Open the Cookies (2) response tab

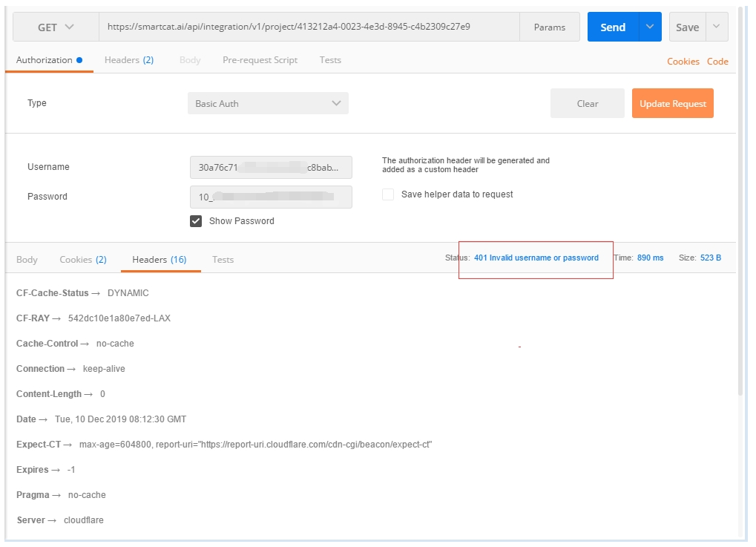(x=82, y=259)
